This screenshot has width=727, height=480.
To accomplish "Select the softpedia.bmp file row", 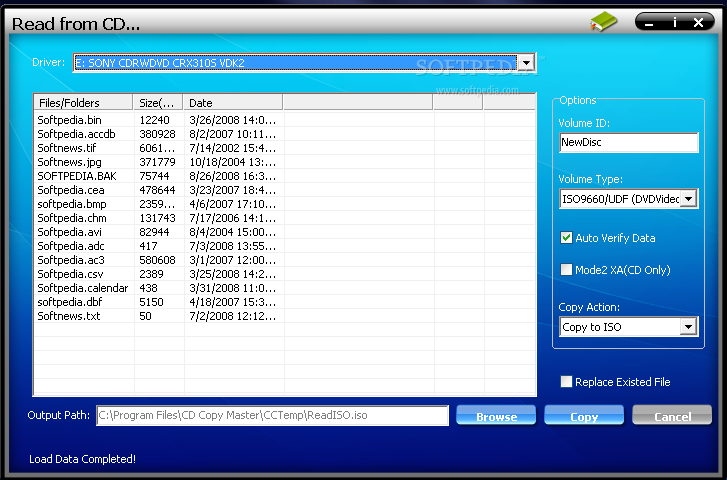I will tap(285, 204).
